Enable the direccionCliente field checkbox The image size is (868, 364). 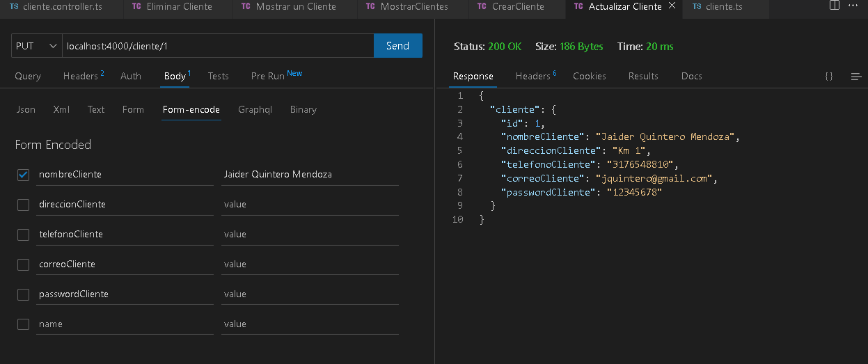click(x=23, y=205)
